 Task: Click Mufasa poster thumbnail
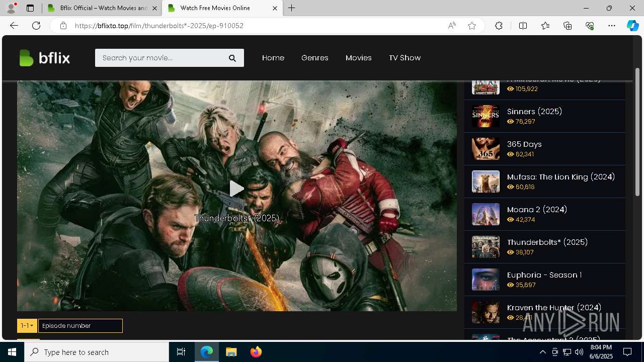486,182
